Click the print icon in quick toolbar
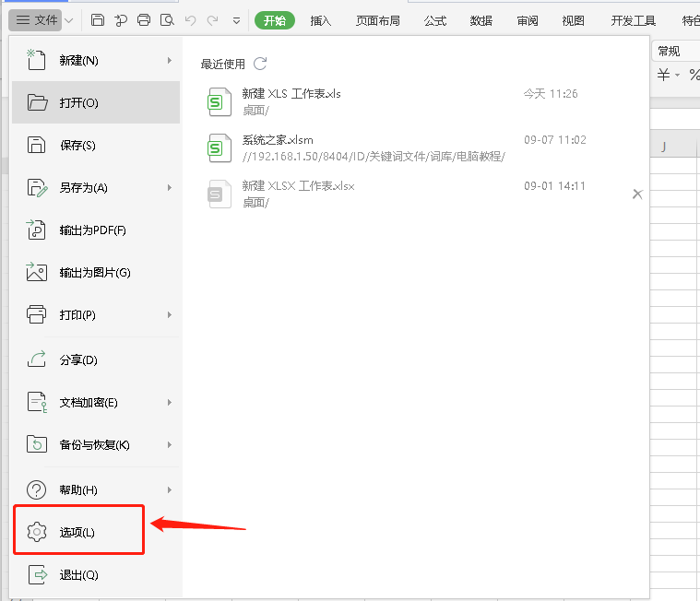The image size is (700, 601). (x=144, y=20)
